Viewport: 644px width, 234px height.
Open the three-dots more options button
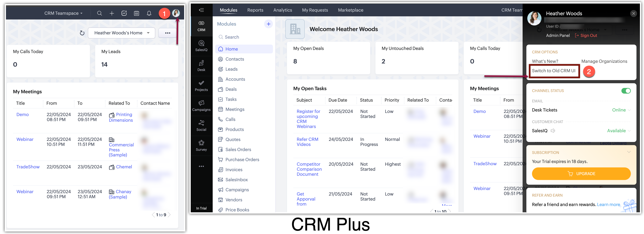point(168,33)
